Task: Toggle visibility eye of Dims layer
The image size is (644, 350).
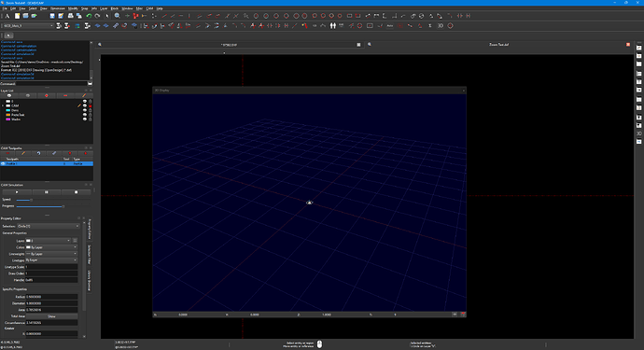Action: click(85, 110)
